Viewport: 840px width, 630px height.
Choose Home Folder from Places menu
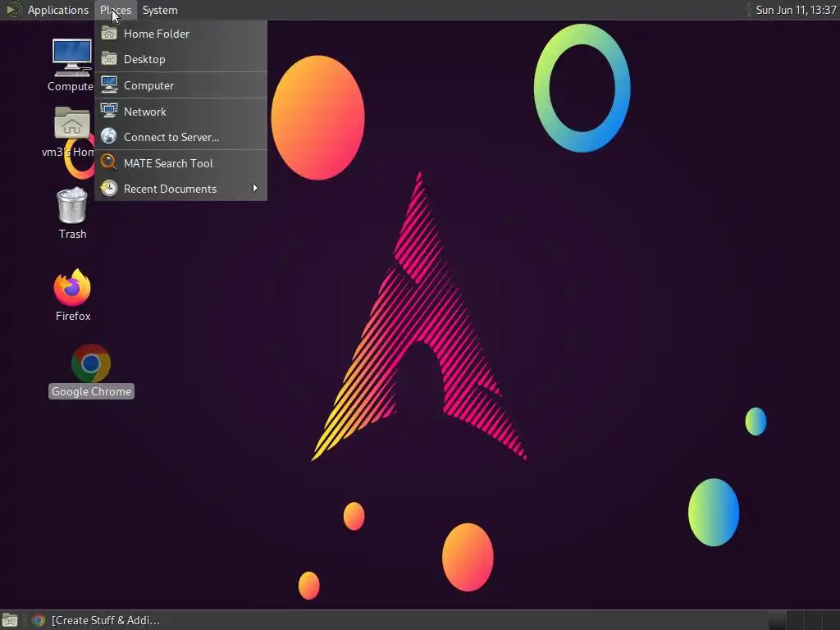pos(181,34)
